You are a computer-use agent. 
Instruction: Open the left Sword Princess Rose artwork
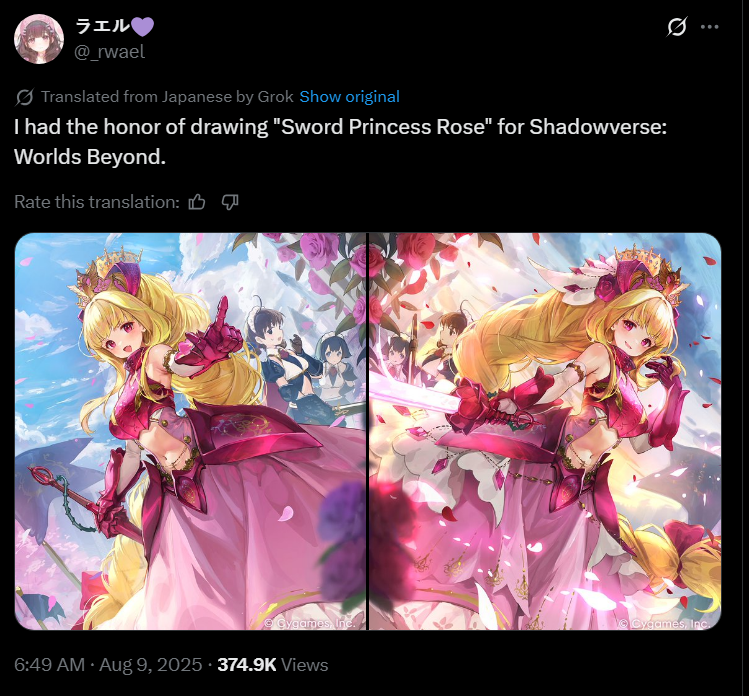click(x=191, y=431)
